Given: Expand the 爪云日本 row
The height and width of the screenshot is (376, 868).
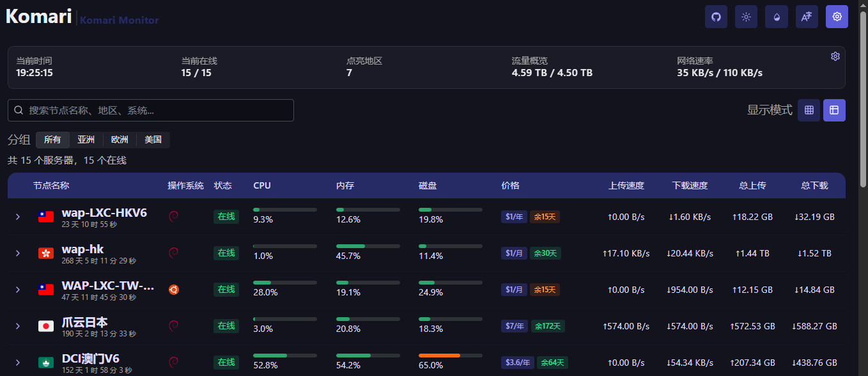Looking at the screenshot, I should point(18,326).
